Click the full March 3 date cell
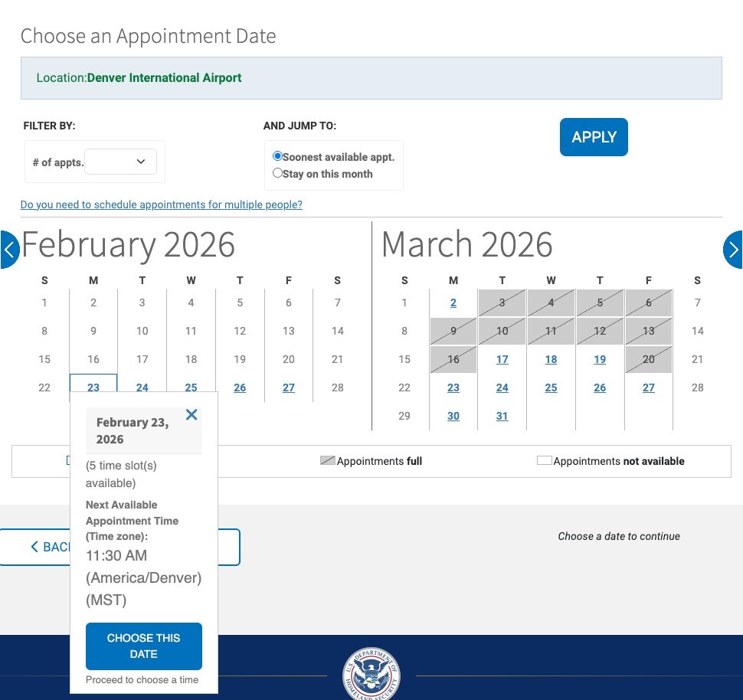Viewport: 743px width, 700px height. 502,303
